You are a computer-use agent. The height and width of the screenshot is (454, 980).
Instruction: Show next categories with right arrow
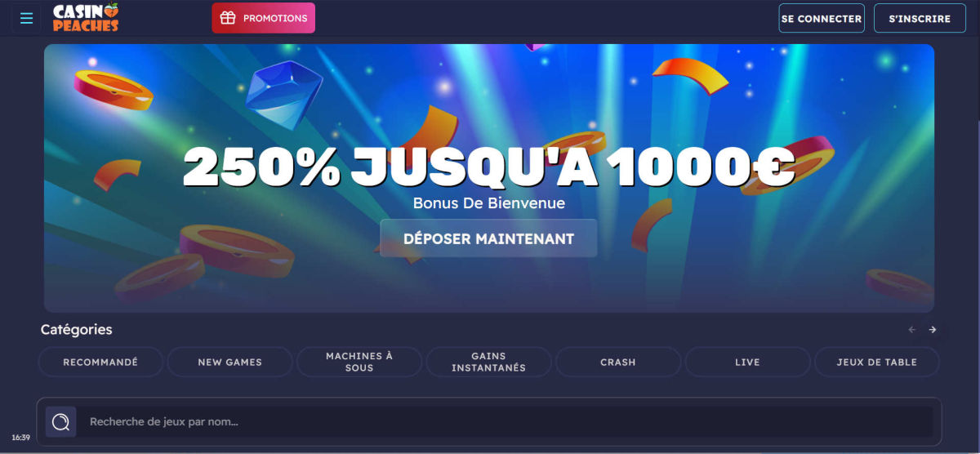pyautogui.click(x=933, y=330)
